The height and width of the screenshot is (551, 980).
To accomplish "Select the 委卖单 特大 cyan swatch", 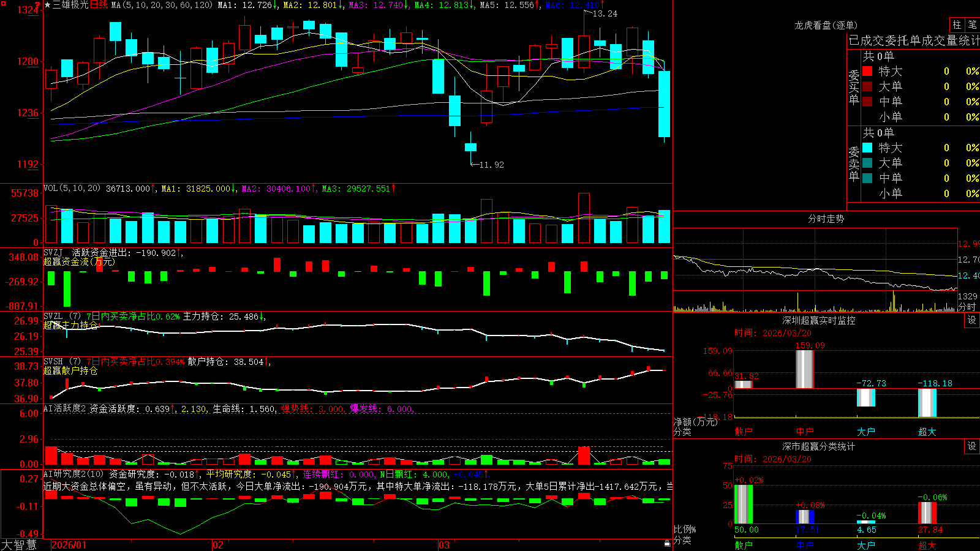I will point(867,148).
